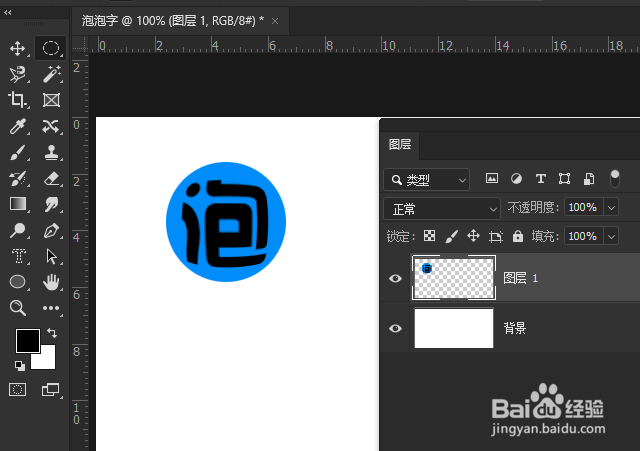Viewport: 640px width, 451px height.
Task: Expand the 不透明度 slider dropdown arrow
Action: 611,207
